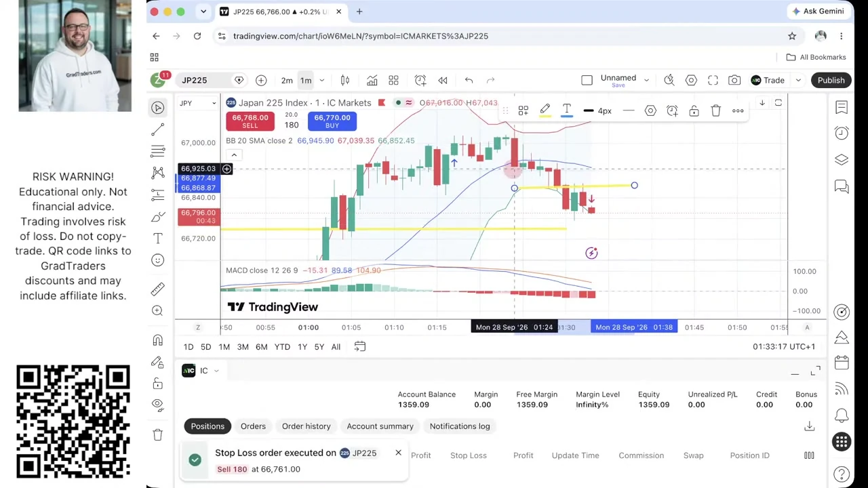Expand the Unnamed layout dropdown
This screenshot has height=488, width=868.
tap(646, 80)
